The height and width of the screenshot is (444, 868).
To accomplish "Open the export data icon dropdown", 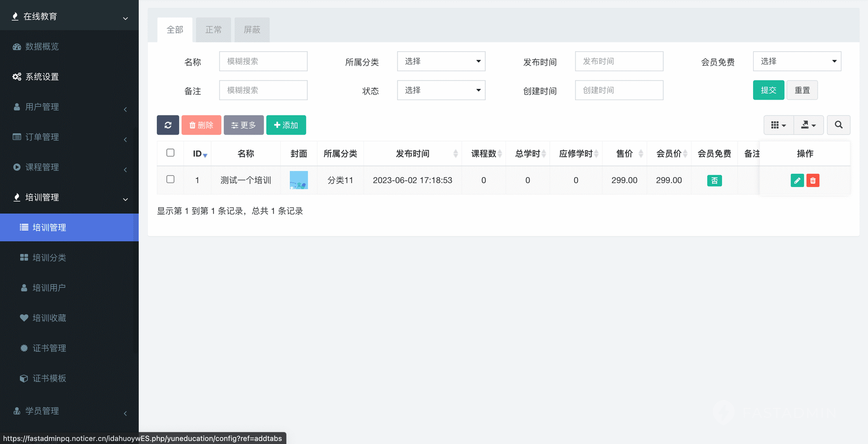I will (808, 125).
